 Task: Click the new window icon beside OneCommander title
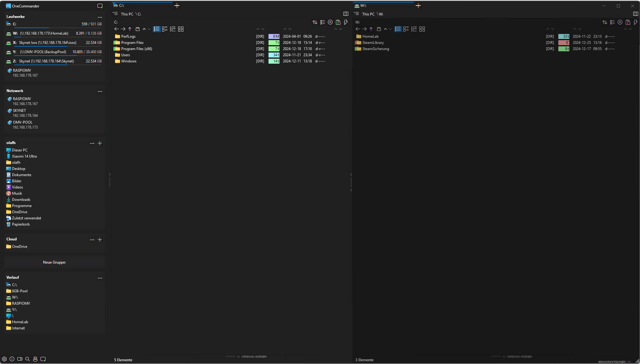point(100,6)
